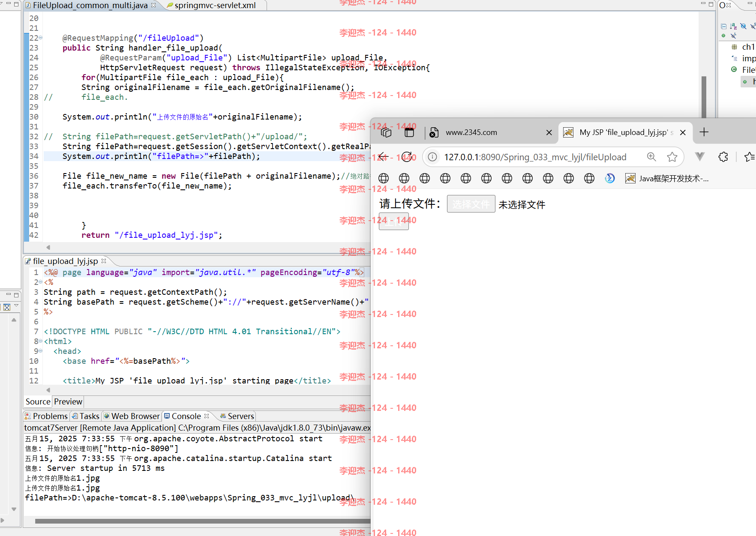Select the ch1 package outline node

click(743, 47)
